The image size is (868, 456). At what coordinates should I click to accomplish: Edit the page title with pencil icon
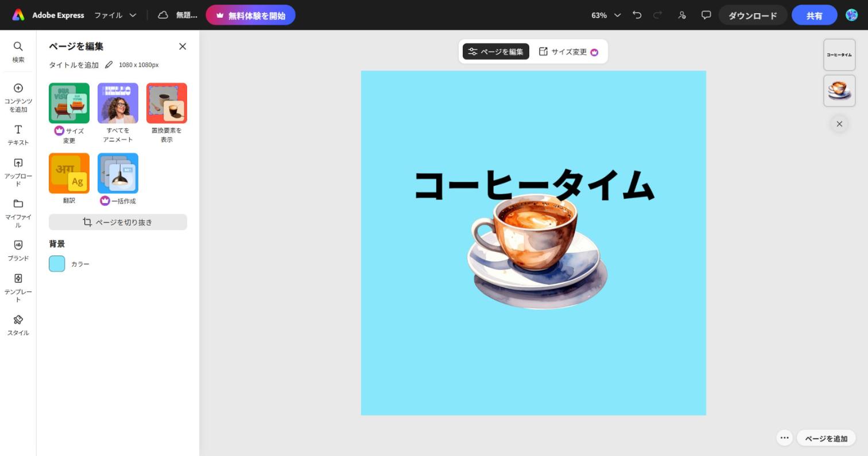(x=108, y=65)
